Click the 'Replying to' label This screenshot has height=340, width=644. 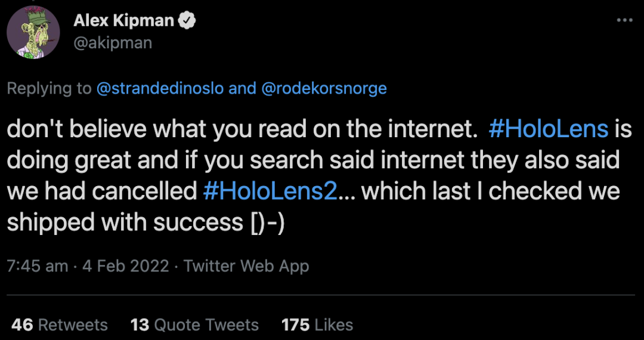pyautogui.click(x=49, y=89)
